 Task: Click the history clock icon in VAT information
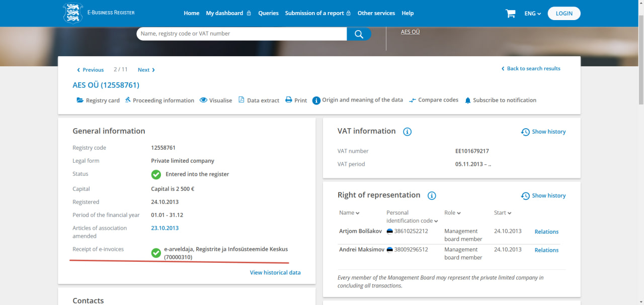coord(525,132)
